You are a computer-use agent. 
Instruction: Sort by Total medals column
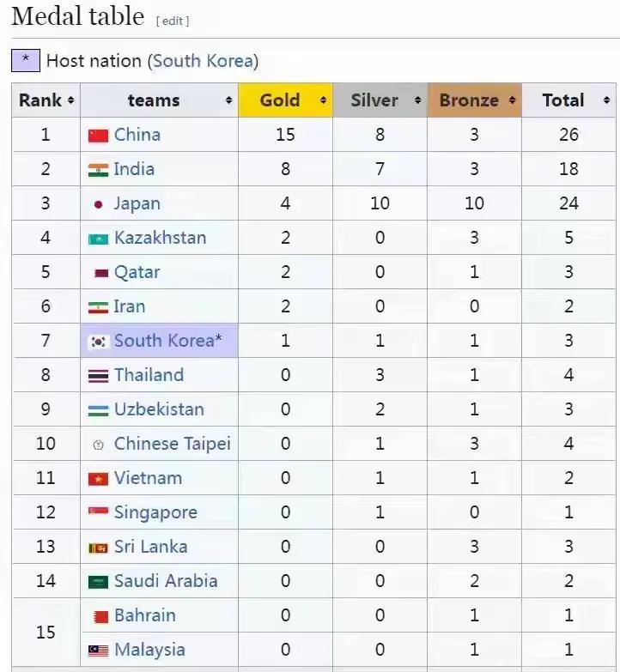click(606, 100)
